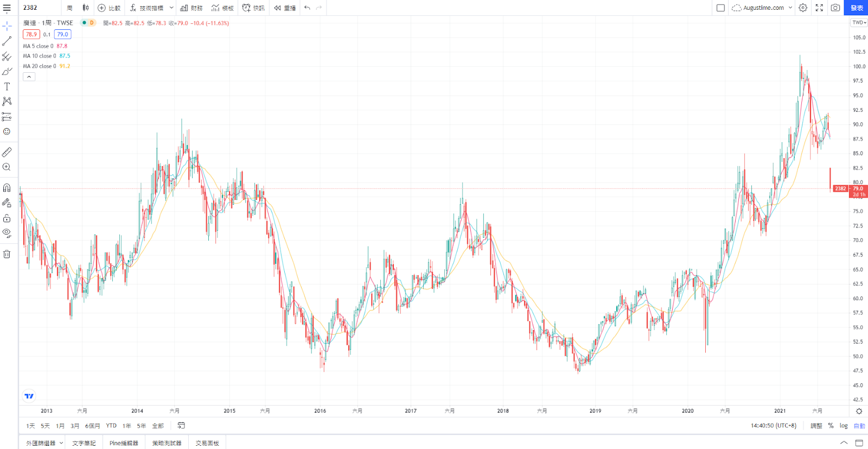The image size is (868, 449).
Task: Expand the Augustime.com layout dropdown arrow
Action: pyautogui.click(x=790, y=8)
